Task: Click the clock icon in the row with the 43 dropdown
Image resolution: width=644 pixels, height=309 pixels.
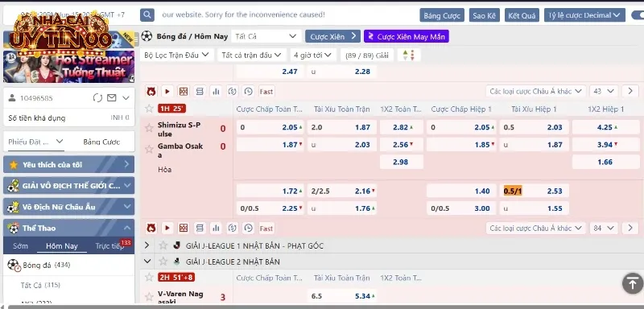Action: click(x=249, y=91)
